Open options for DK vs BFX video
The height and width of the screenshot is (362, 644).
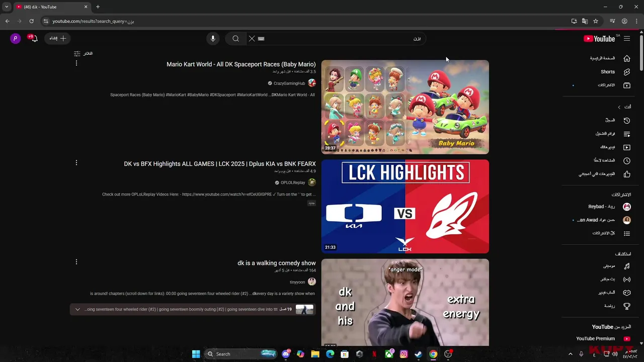click(76, 163)
